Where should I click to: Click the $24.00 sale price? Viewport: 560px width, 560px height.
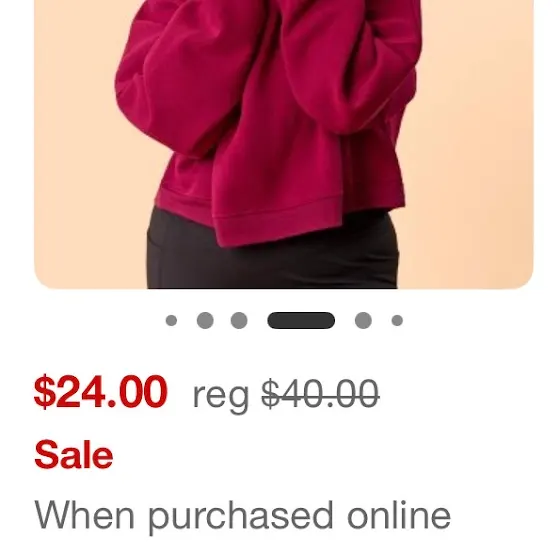(x=101, y=392)
